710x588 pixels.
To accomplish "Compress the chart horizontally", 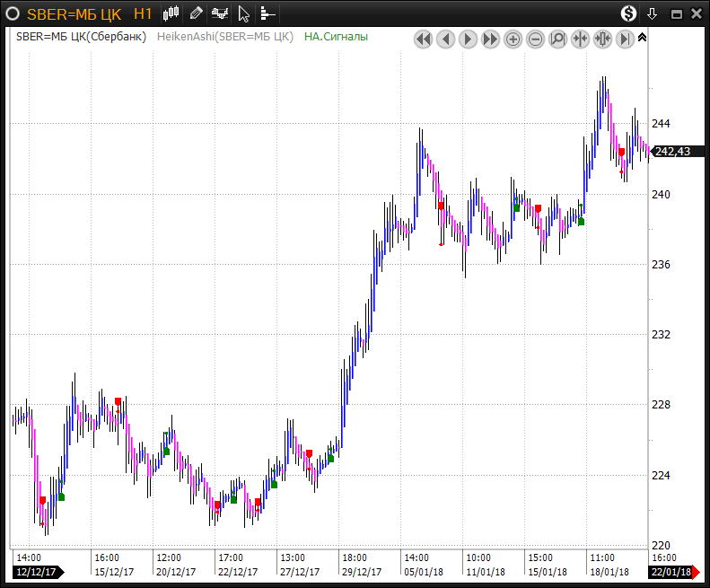I will pos(580,39).
